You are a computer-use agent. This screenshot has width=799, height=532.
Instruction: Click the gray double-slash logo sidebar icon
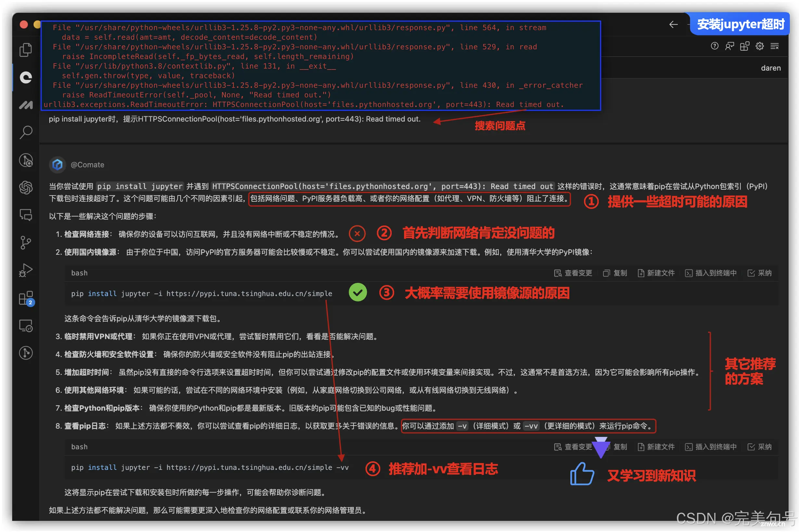25,105
